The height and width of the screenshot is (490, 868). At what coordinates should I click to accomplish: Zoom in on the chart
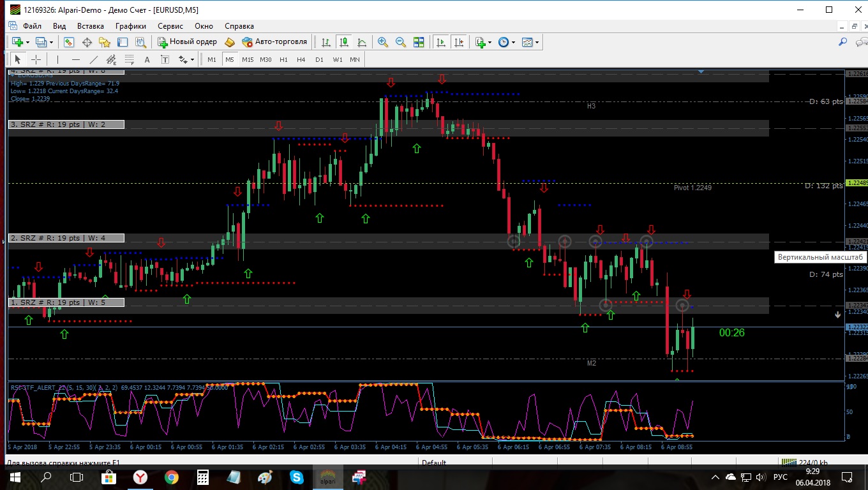[x=383, y=42]
